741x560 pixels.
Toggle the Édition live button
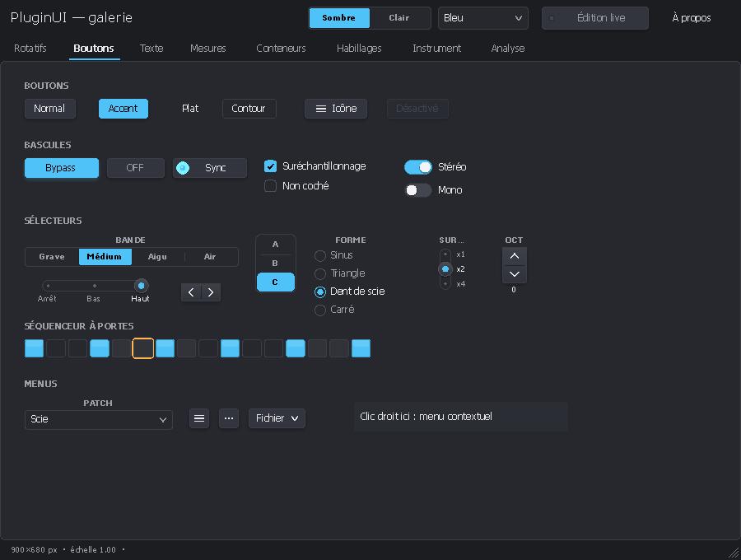(x=595, y=18)
